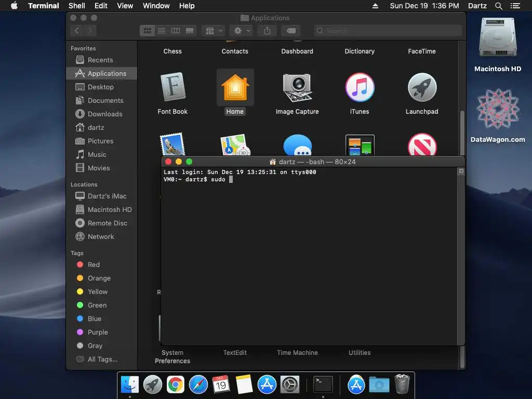Click the Finder edit tags button

tap(291, 31)
